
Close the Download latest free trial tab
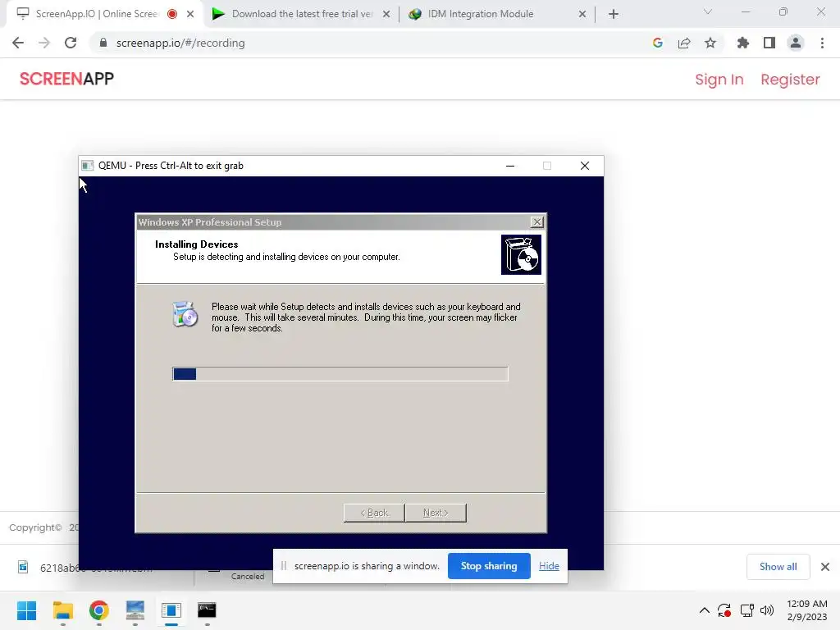[386, 14]
